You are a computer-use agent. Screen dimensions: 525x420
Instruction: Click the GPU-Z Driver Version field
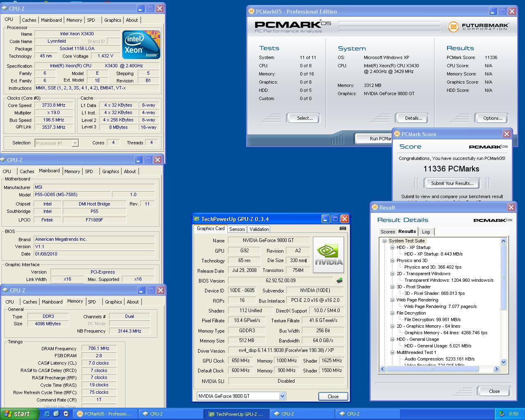tap(286, 351)
